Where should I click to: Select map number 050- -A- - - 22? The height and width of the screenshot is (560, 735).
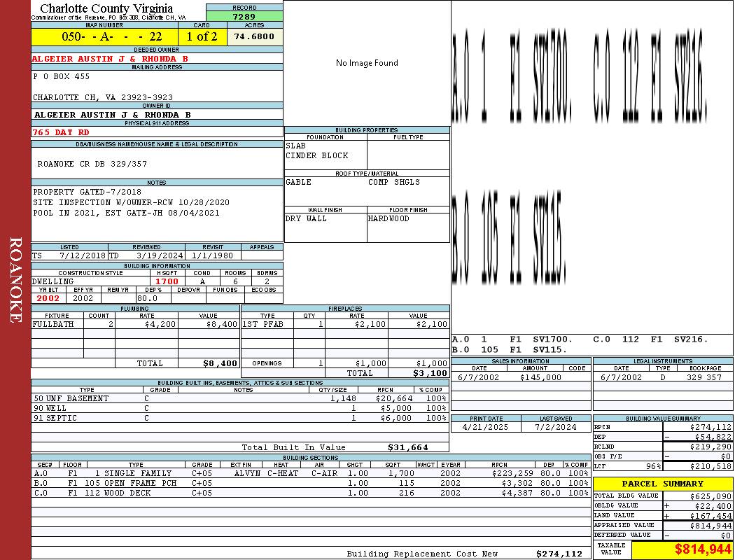coord(111,36)
